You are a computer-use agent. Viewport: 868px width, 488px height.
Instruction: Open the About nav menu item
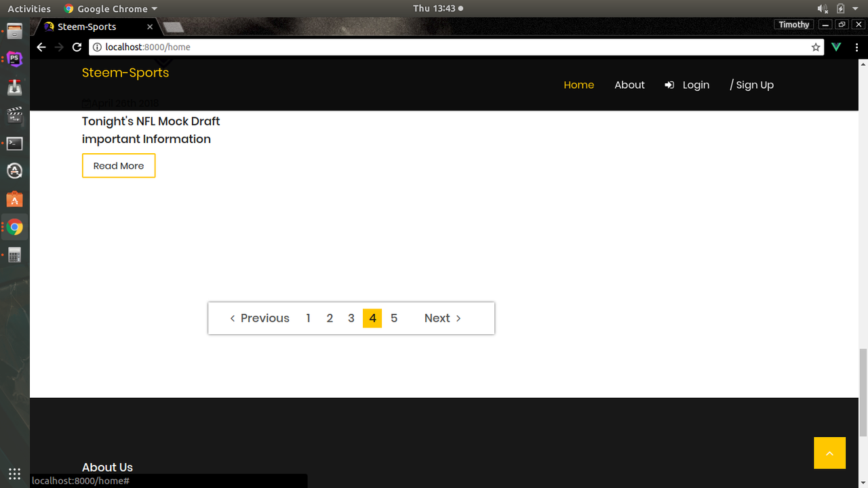tap(629, 85)
